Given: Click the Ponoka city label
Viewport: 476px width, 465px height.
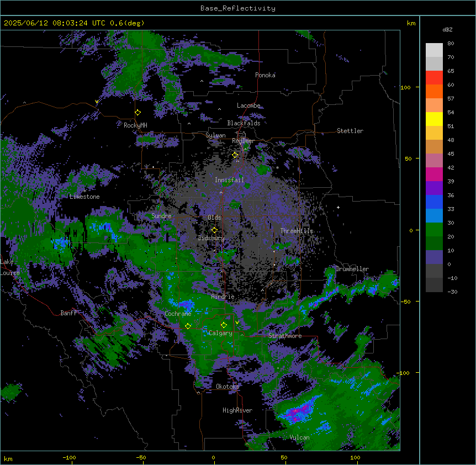Looking at the screenshot, I should pyautogui.click(x=265, y=75).
